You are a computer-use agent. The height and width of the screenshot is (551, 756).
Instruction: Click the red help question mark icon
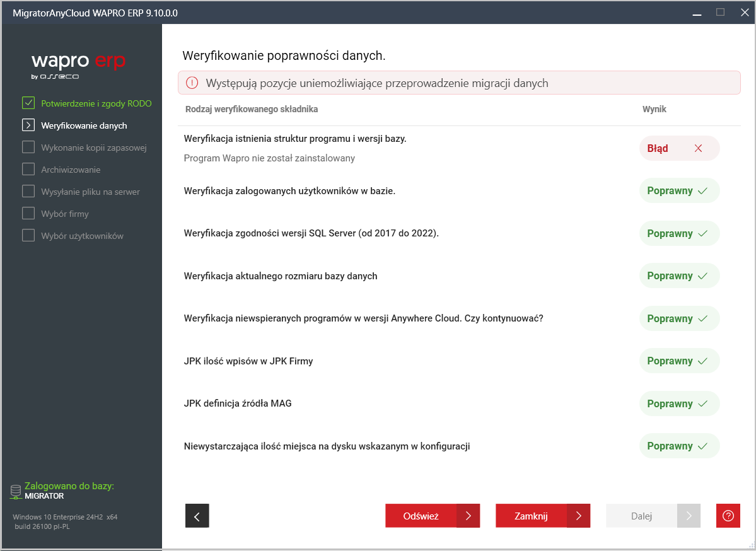(x=728, y=516)
